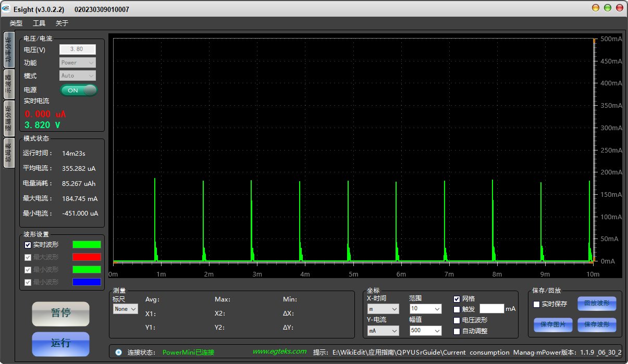Click the 5m label on the time axis
Image resolution: width=628 pixels, height=364 pixels.
pyautogui.click(x=353, y=274)
